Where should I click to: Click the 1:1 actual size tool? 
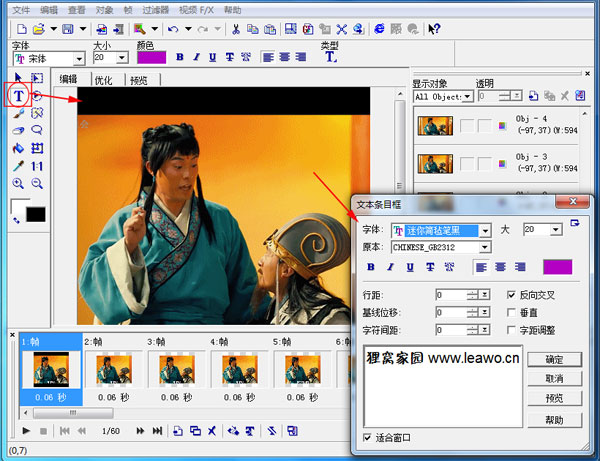37,166
